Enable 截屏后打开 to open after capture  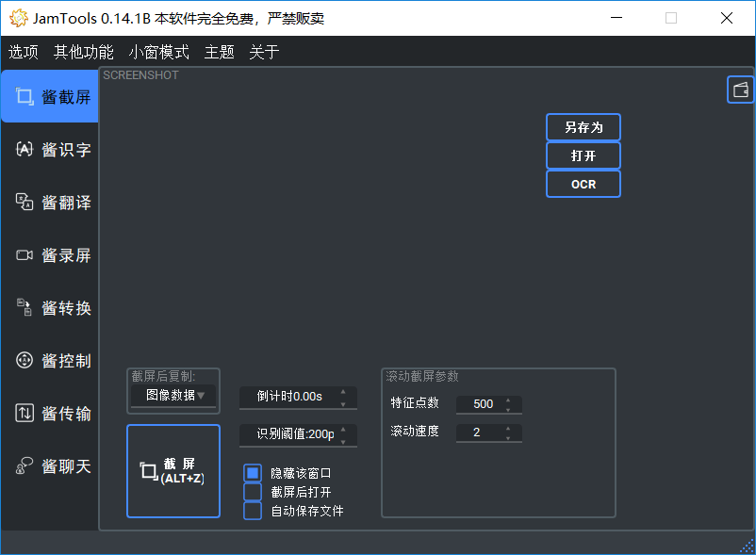pos(251,492)
